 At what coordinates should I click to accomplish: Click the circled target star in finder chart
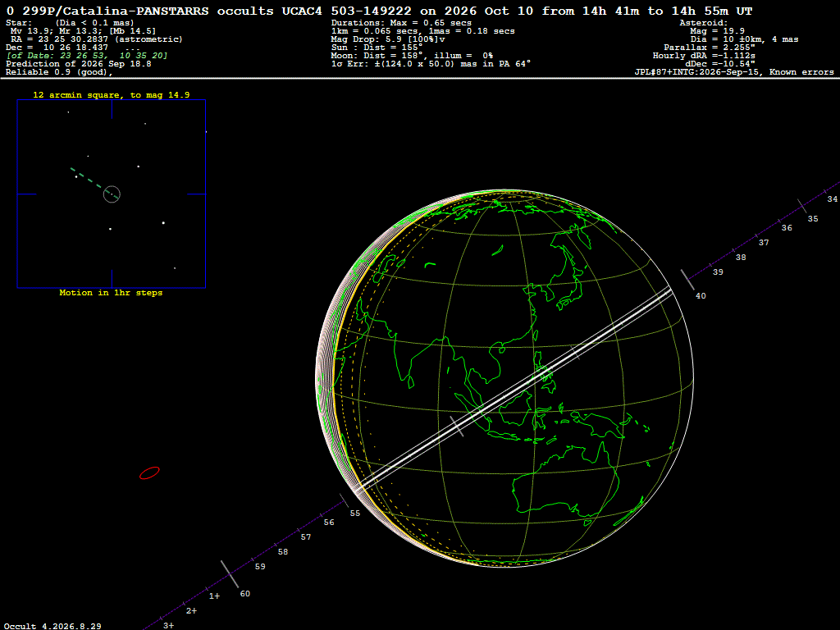tap(112, 194)
